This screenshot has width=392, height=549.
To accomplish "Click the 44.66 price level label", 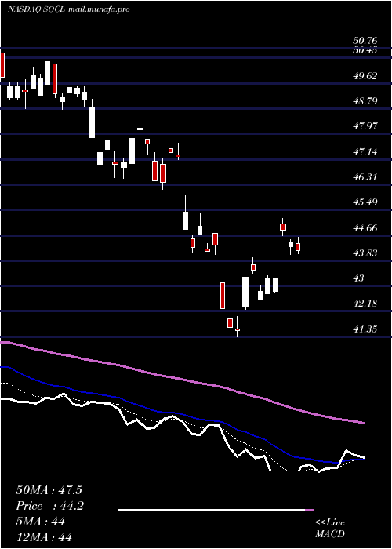I will [x=365, y=228].
